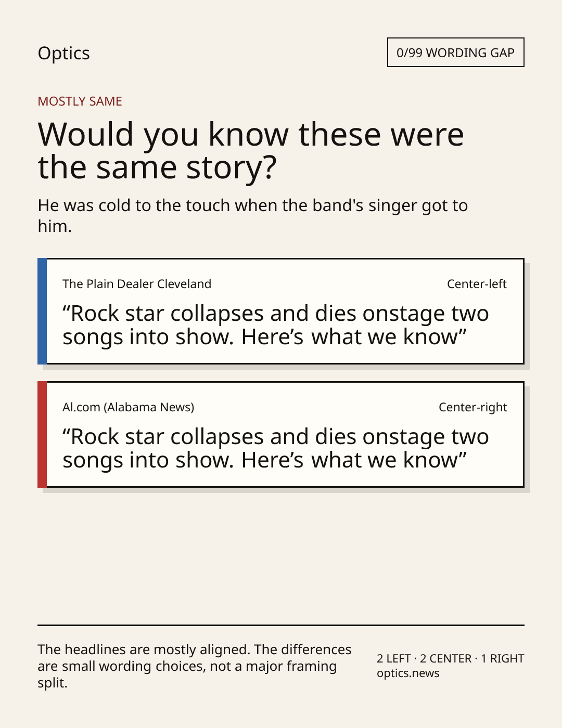This screenshot has height=728, width=562.
Task: Click the Plain Dealer quoted headline text
Action: [276, 325]
